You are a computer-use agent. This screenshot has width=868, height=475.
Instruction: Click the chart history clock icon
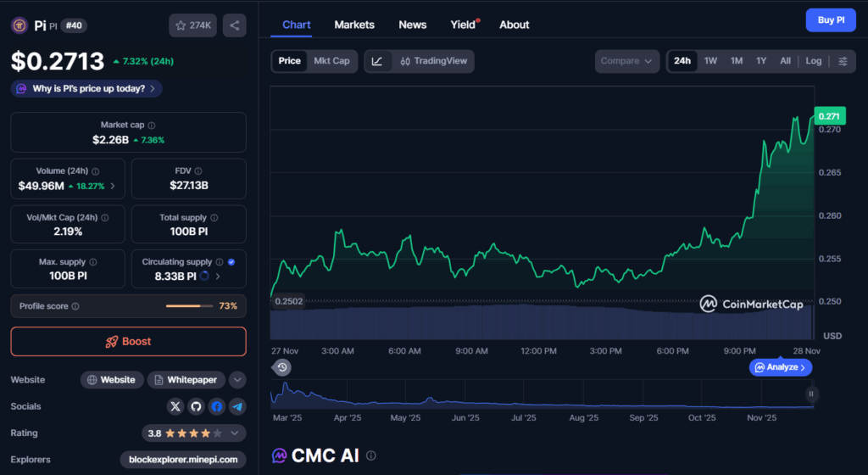click(x=282, y=367)
